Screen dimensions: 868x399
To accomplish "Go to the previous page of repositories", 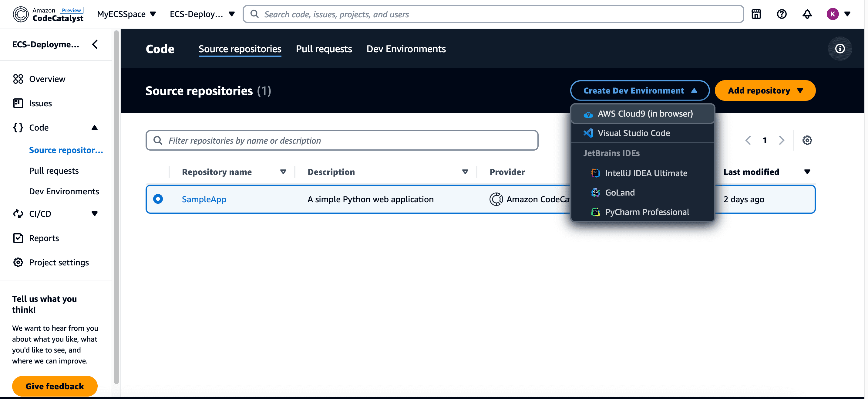I will pos(748,140).
